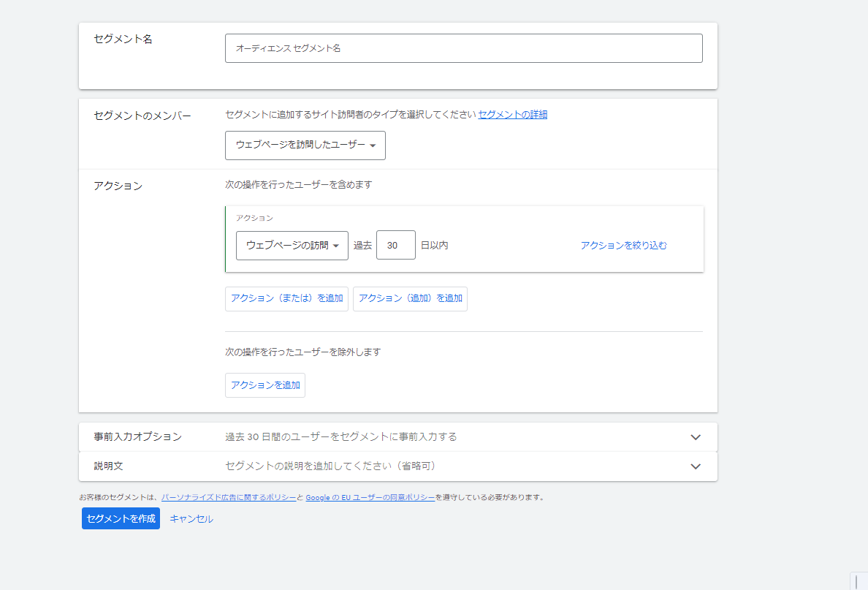Expand the 説明文 section chevron
868x590 pixels.
pyautogui.click(x=695, y=466)
